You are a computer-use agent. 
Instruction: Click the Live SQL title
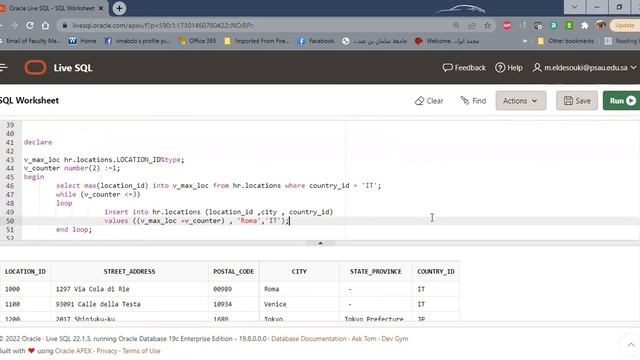[73, 68]
